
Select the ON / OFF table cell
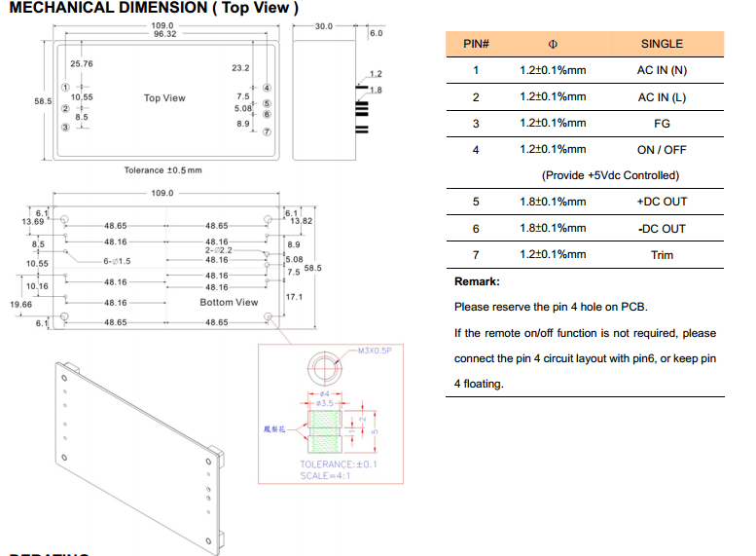tap(662, 149)
